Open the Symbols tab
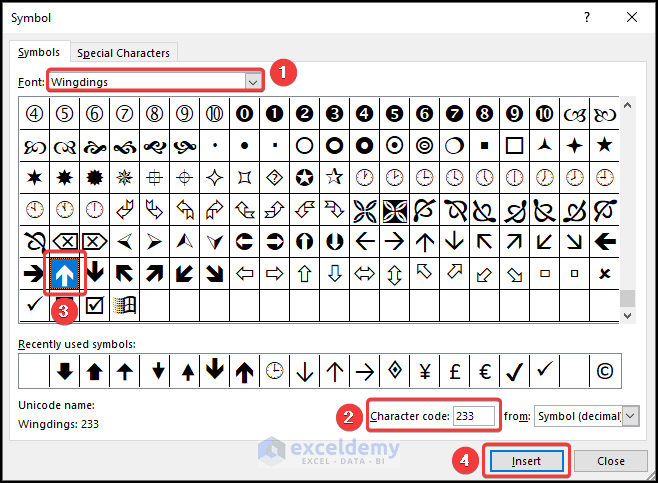658x483 pixels. (x=39, y=52)
